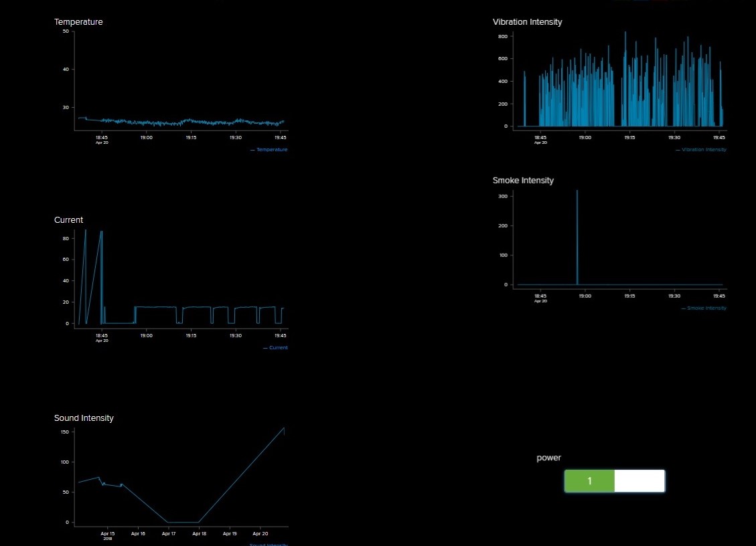Select the Vibration Intensity chart title

pyautogui.click(x=527, y=21)
